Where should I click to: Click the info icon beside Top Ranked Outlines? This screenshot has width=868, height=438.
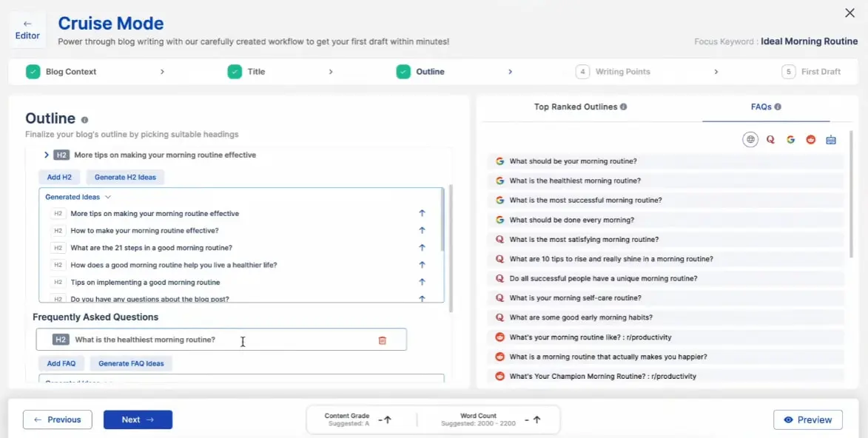pos(623,107)
